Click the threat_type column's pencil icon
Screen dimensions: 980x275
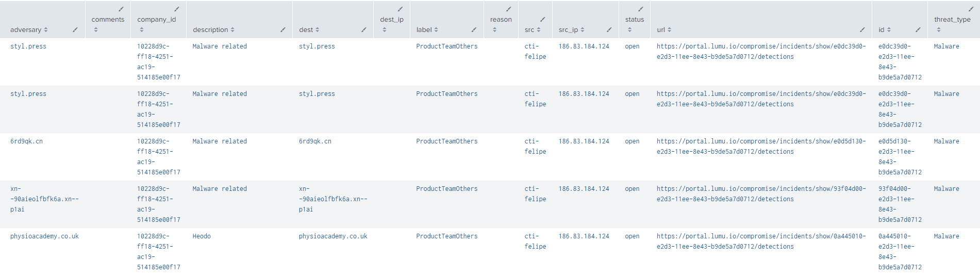(971, 9)
